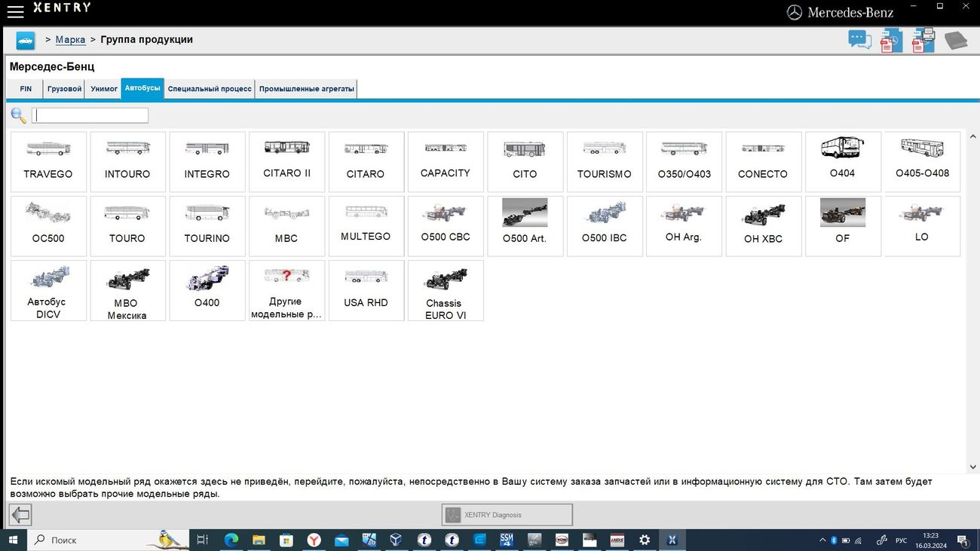Open the settings gear taskbar icon

(645, 540)
